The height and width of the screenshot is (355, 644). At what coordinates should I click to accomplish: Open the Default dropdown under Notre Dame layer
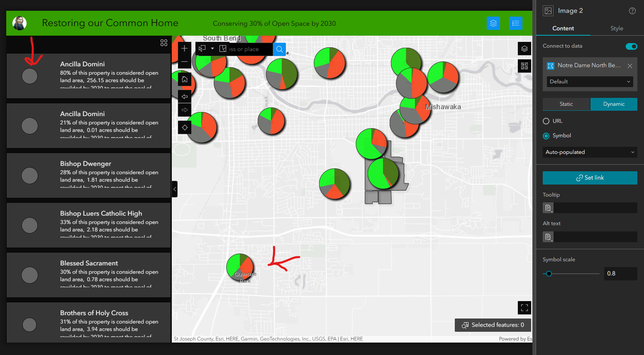pyautogui.click(x=590, y=82)
